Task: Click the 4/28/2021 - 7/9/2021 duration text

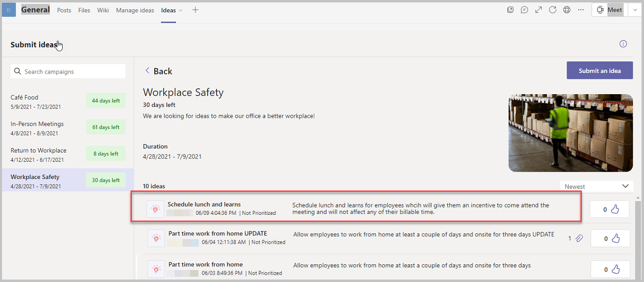Action: [172, 157]
